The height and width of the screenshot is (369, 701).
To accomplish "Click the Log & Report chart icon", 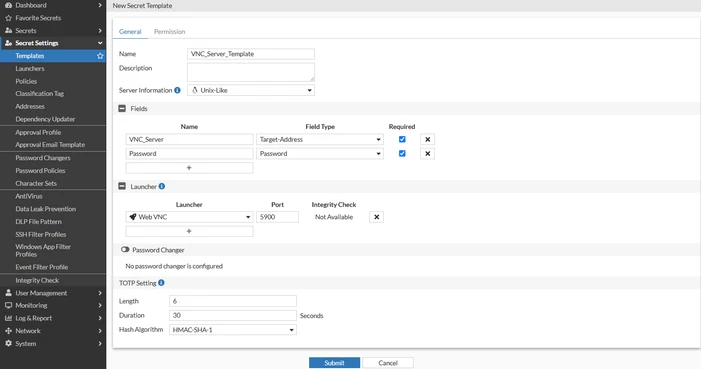I will point(8,318).
